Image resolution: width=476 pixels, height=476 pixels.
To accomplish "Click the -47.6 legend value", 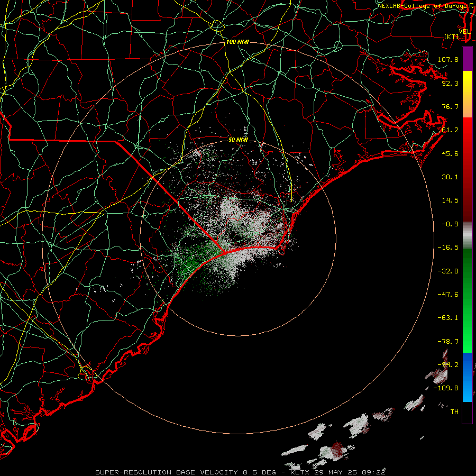I will [448, 294].
